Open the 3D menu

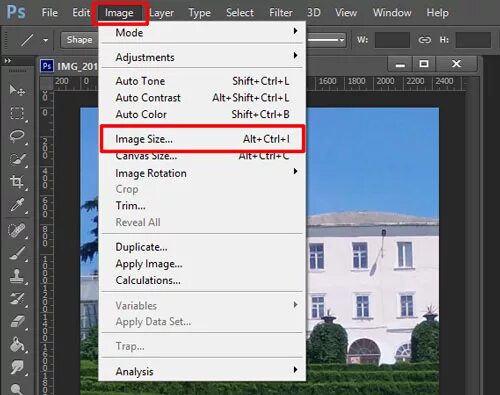[314, 13]
